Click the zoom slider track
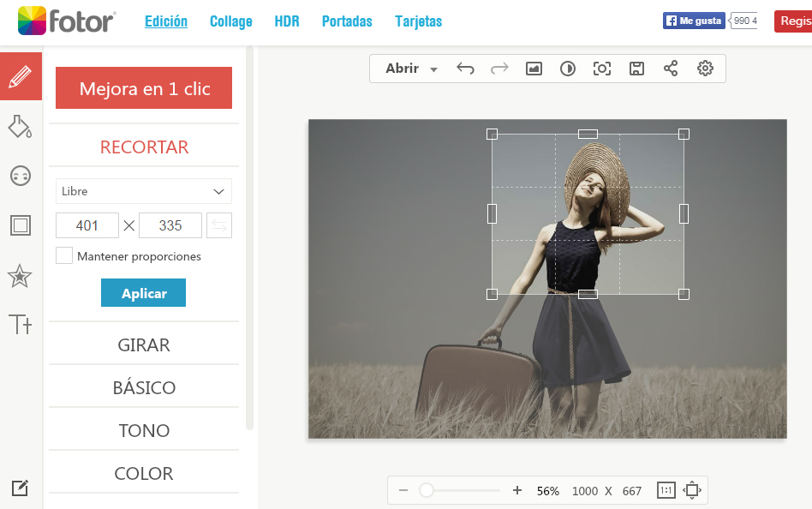812x509 pixels. coord(463,491)
